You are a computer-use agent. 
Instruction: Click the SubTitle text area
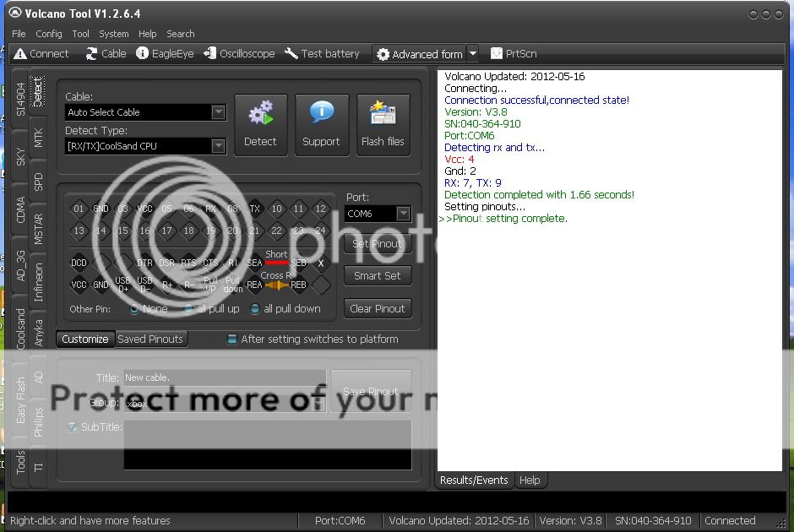[x=268, y=445]
